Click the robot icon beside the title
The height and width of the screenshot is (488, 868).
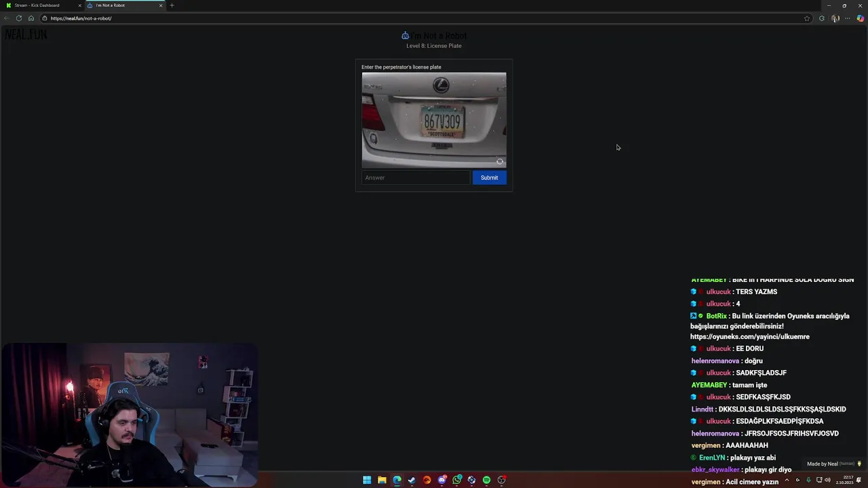405,35
